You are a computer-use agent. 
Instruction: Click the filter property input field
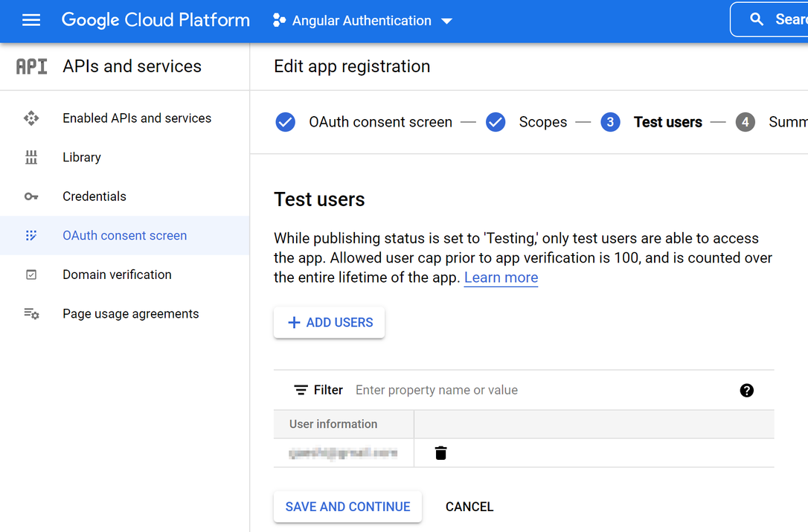tap(437, 389)
